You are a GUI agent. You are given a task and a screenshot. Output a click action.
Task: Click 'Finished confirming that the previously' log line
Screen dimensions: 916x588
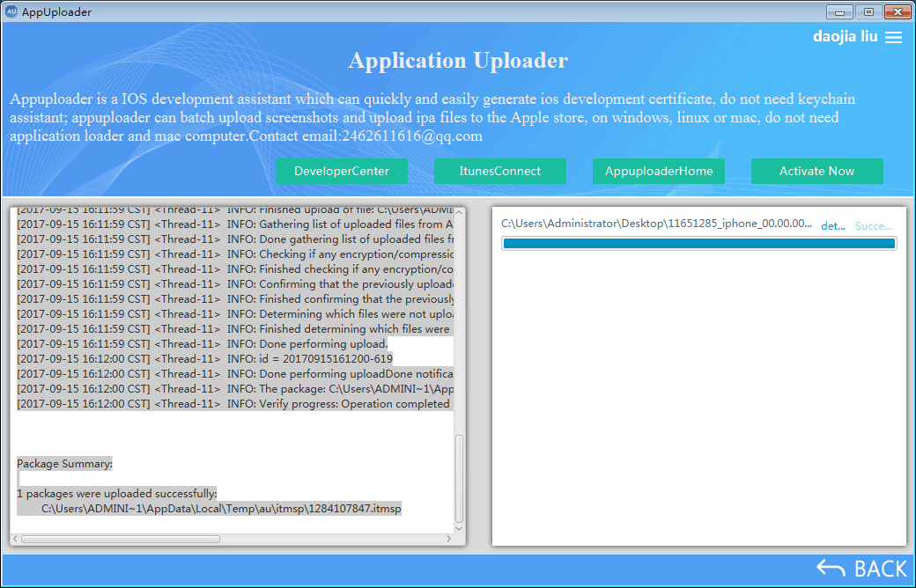[235, 299]
